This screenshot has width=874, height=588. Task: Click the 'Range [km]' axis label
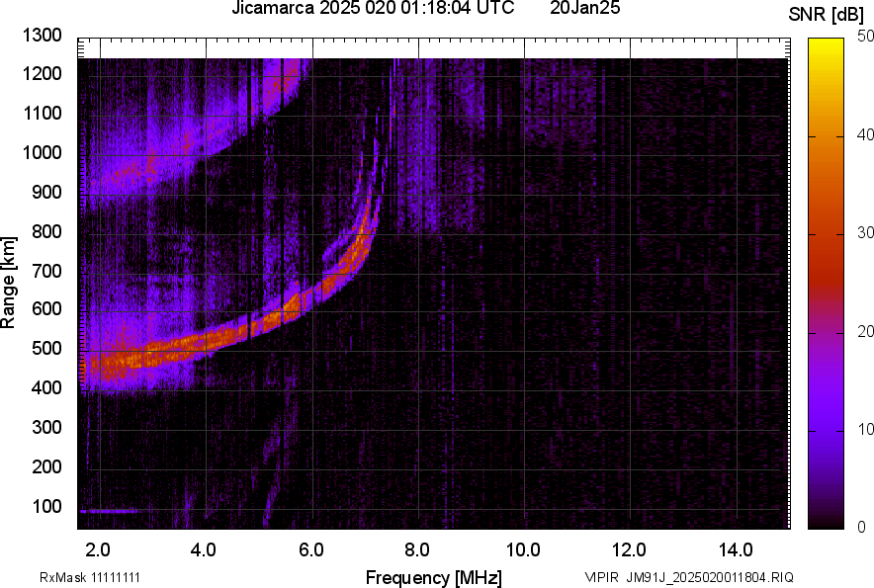tap(8, 283)
